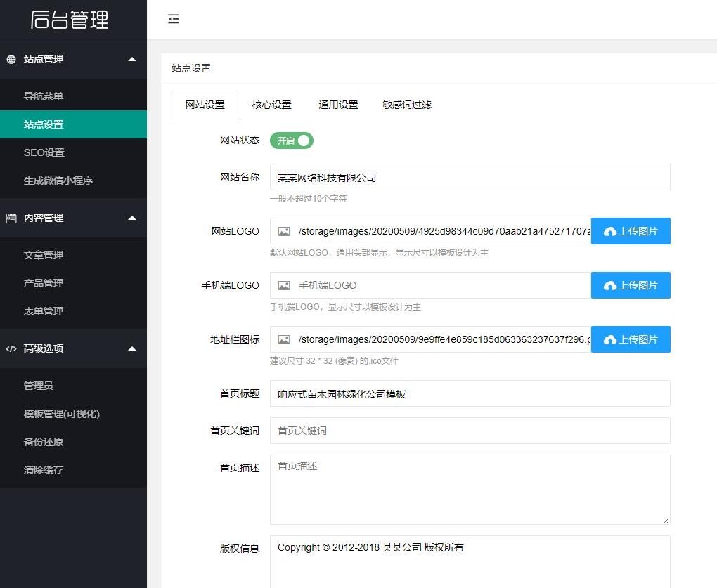This screenshot has width=717, height=588.
Task: Click inside the 版权信息 textarea
Action: pyautogui.click(x=470, y=562)
